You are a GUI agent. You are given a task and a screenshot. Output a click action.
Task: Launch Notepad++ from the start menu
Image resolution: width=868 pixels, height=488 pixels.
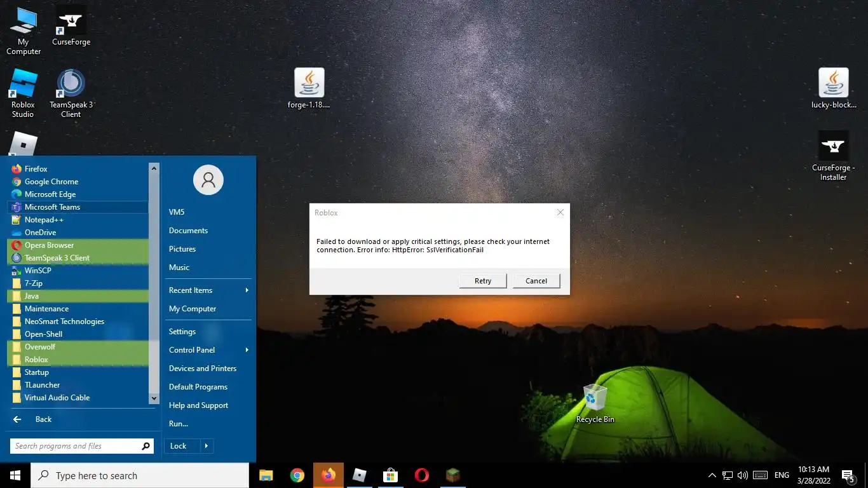[78, 220]
